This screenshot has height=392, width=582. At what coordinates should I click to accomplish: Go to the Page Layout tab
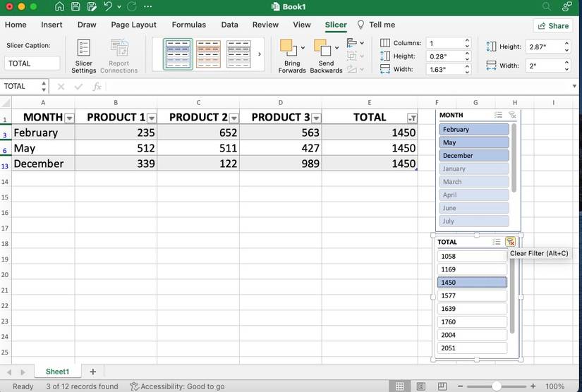tap(133, 25)
